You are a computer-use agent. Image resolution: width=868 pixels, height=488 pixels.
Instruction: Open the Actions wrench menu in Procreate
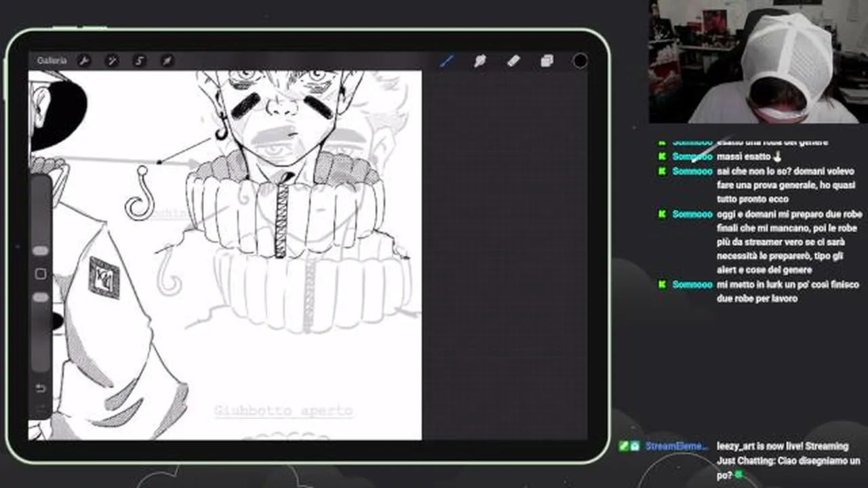point(84,61)
